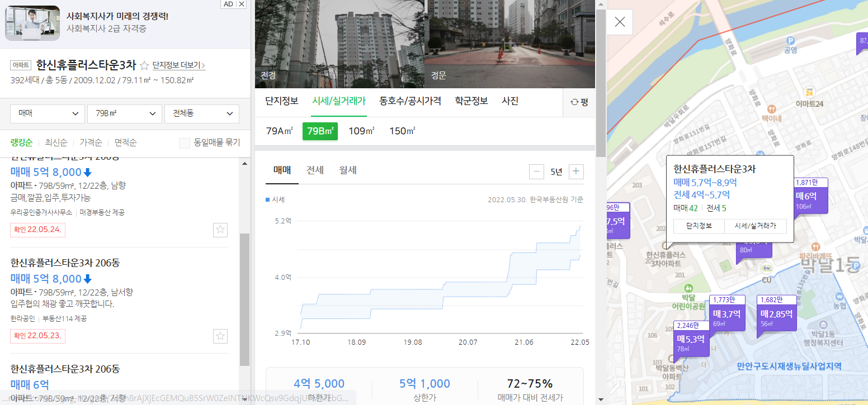Screen dimensions: 868x405
Task: Click the listing list scrollbar thumb
Action: pos(244,299)
